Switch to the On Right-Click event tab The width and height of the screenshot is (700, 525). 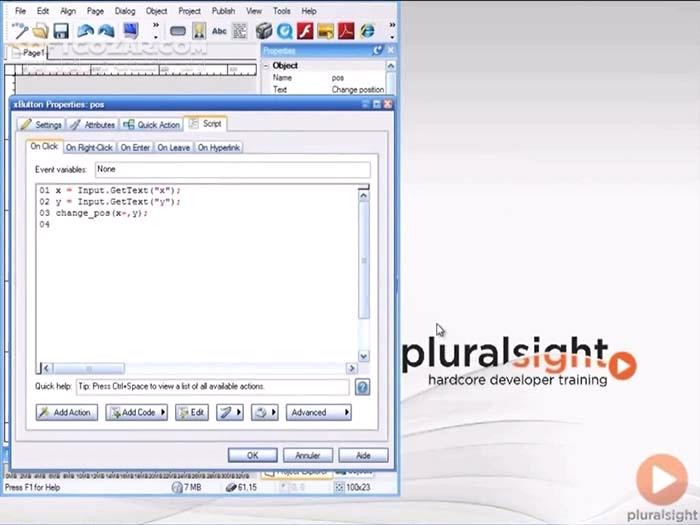click(x=89, y=147)
